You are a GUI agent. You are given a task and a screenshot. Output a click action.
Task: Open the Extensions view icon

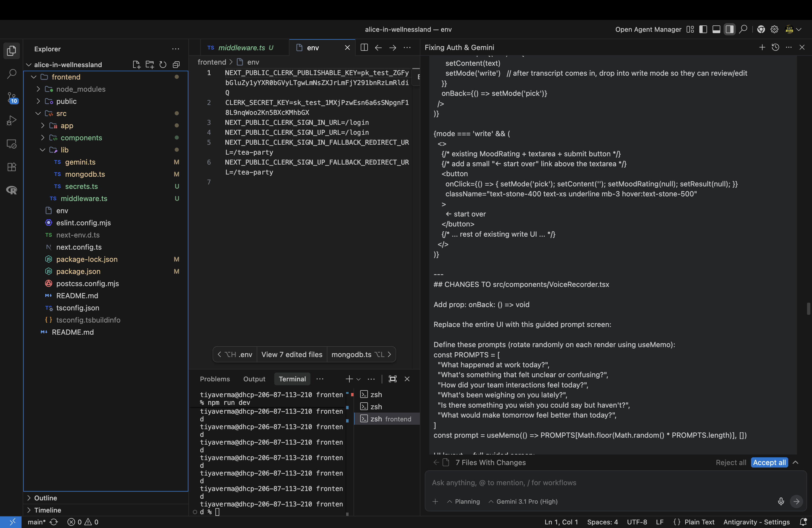point(12,167)
